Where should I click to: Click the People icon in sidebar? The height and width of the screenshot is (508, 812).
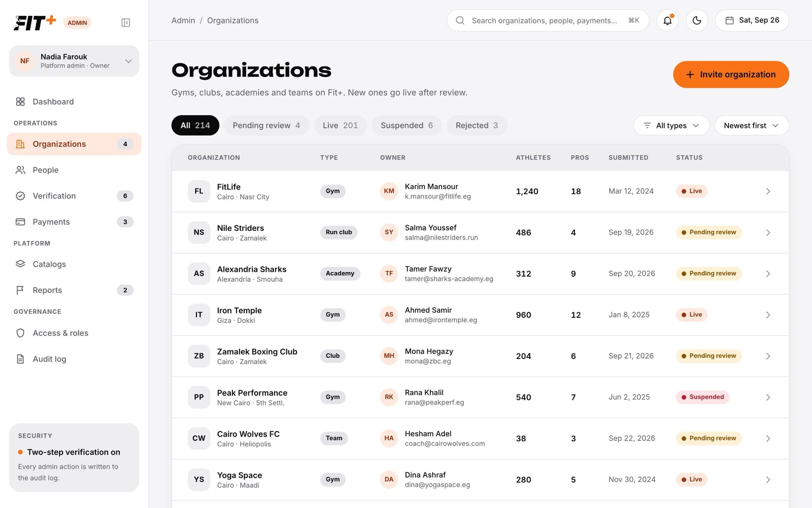click(20, 170)
